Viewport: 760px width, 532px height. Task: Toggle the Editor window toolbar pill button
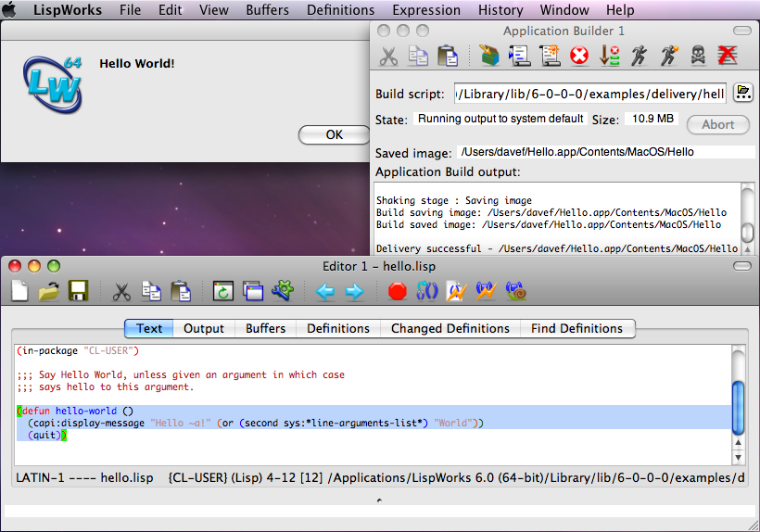742,266
